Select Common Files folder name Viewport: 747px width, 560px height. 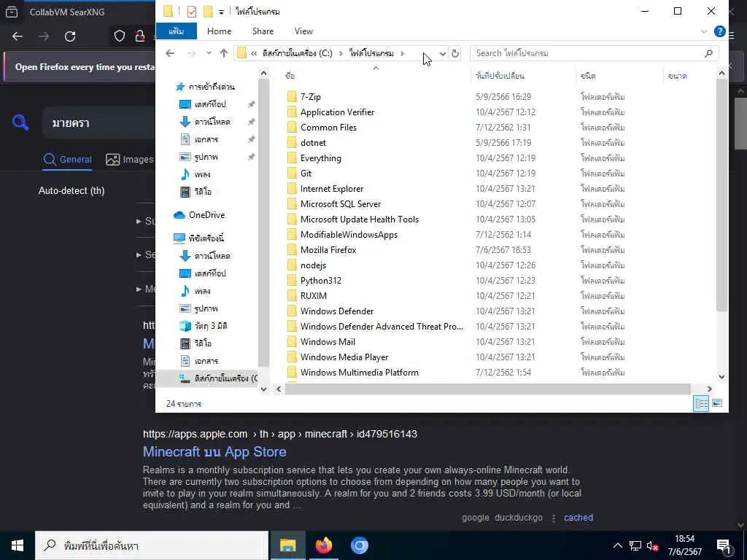(328, 128)
